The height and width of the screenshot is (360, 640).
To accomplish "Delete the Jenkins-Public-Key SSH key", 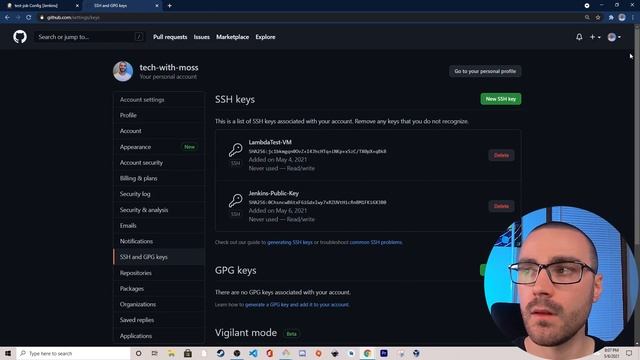I will pyautogui.click(x=501, y=206).
